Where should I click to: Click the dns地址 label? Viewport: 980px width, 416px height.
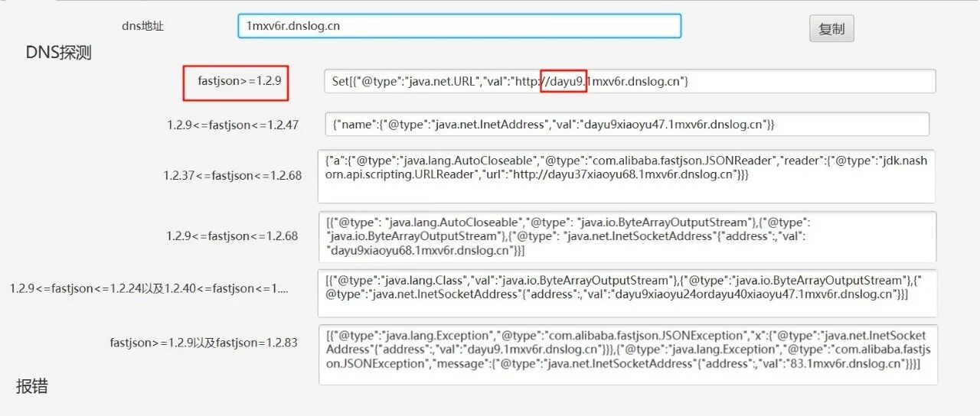[143, 25]
